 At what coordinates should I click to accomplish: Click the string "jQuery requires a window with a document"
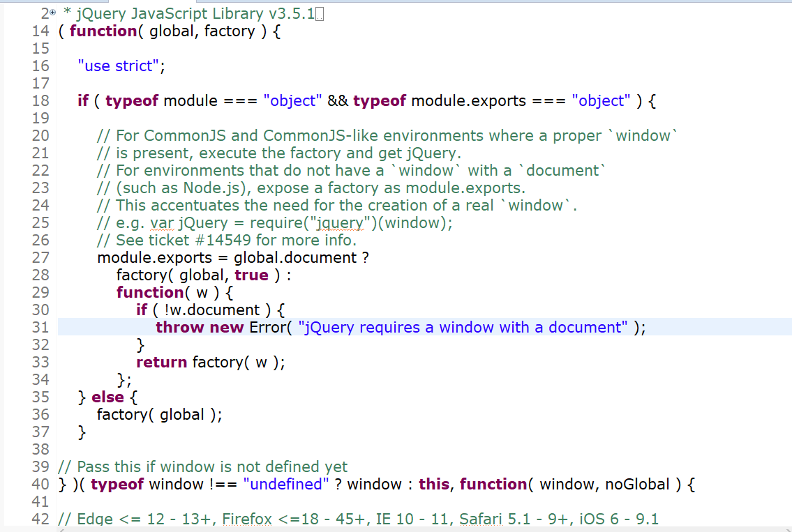click(x=463, y=328)
